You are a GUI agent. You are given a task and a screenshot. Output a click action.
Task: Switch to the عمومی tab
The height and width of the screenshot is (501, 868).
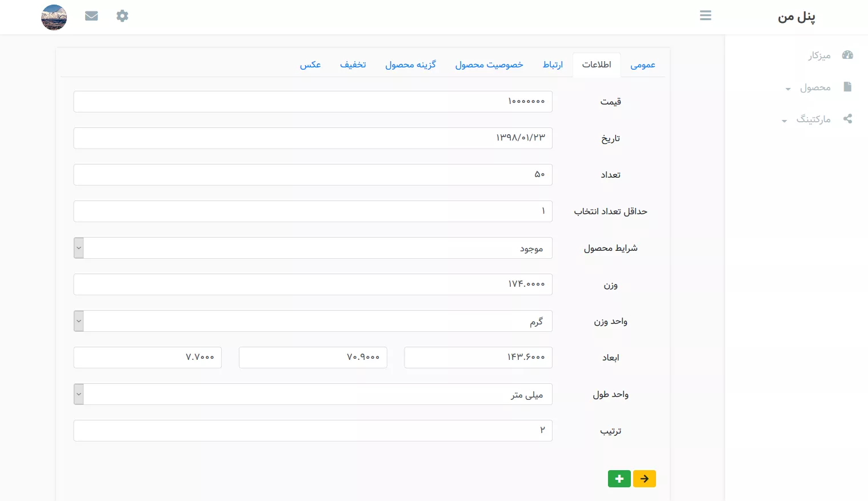pos(643,65)
